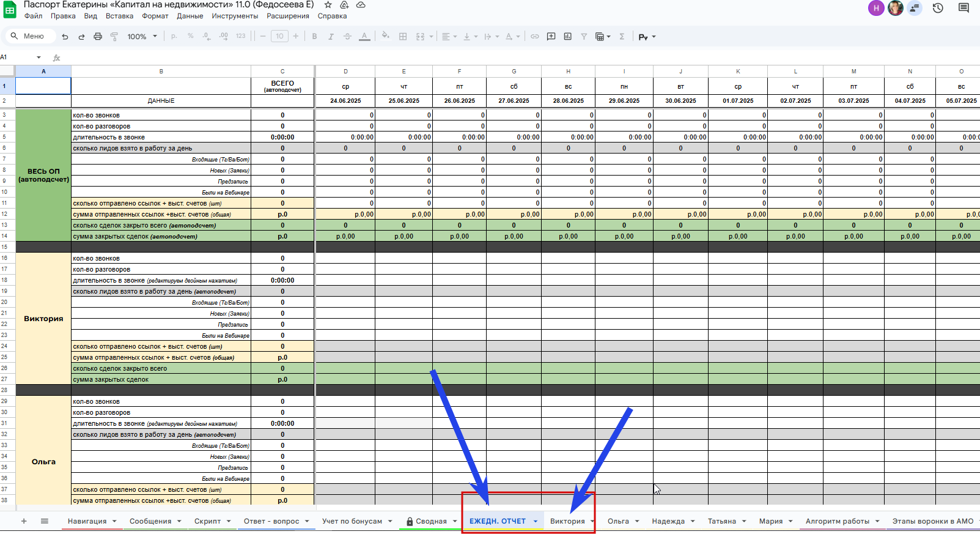Print the spreadsheet via printer icon

pos(98,37)
